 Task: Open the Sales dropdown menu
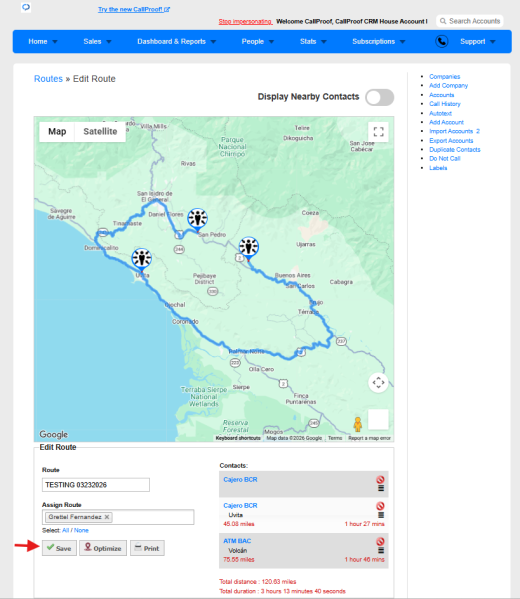point(97,41)
